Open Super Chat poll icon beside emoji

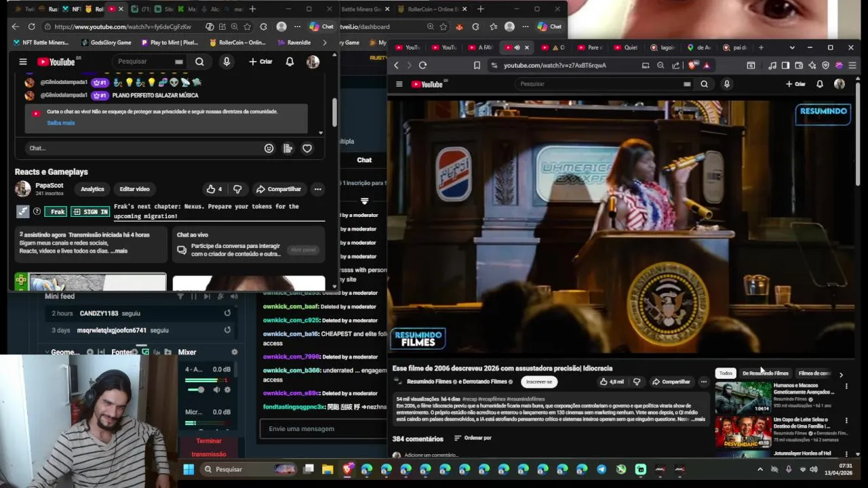pyautogui.click(x=288, y=148)
